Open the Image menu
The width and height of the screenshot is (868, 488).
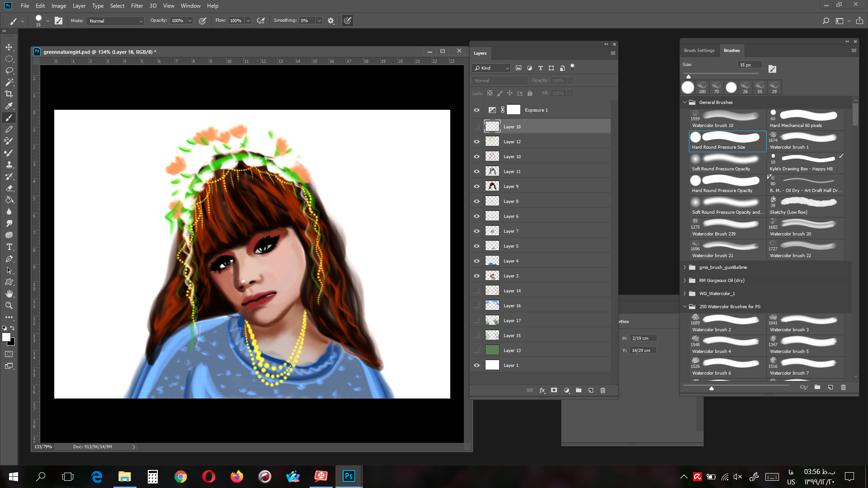pyautogui.click(x=59, y=6)
